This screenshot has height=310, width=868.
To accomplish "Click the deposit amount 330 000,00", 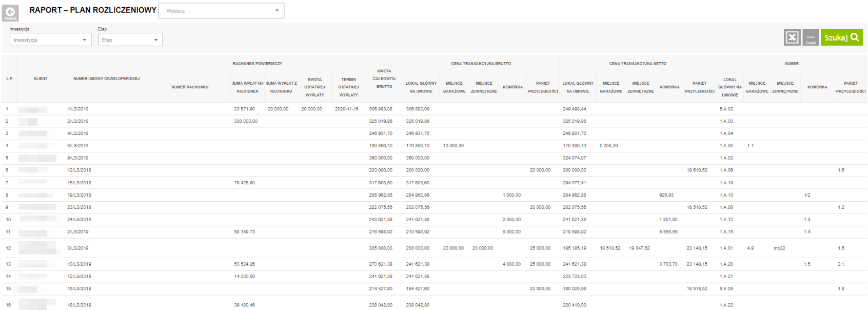I will tap(246, 121).
